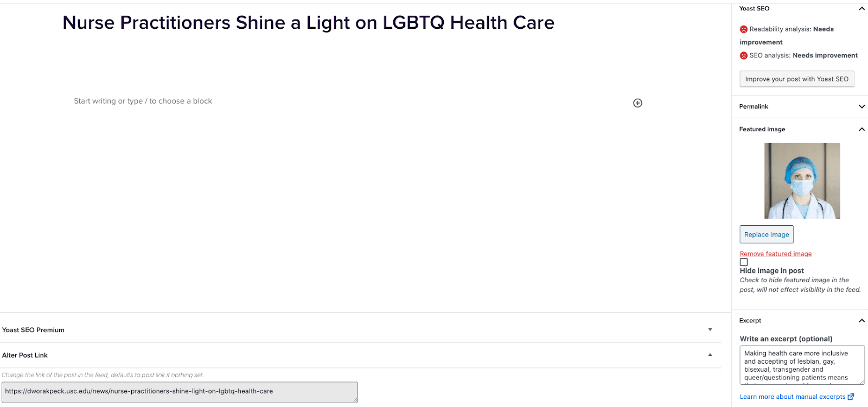
Task: Click the SEO analysis sad face icon
Action: [743, 55]
